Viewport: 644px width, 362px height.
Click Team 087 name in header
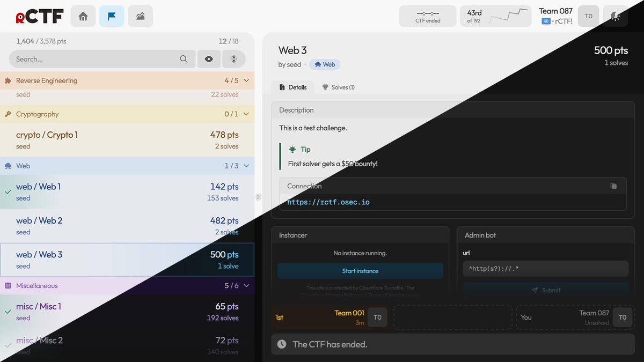click(x=555, y=11)
